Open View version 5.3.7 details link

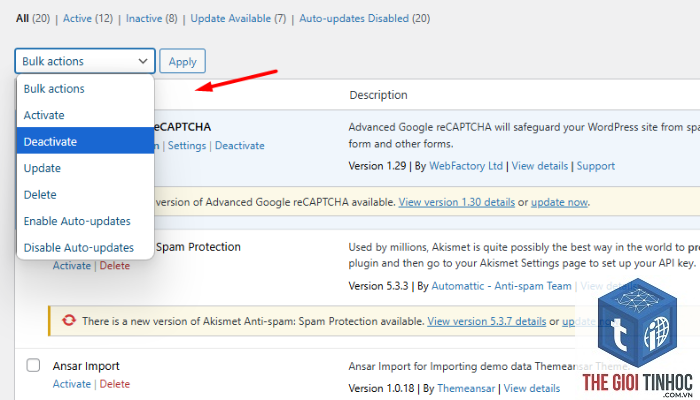tap(487, 321)
